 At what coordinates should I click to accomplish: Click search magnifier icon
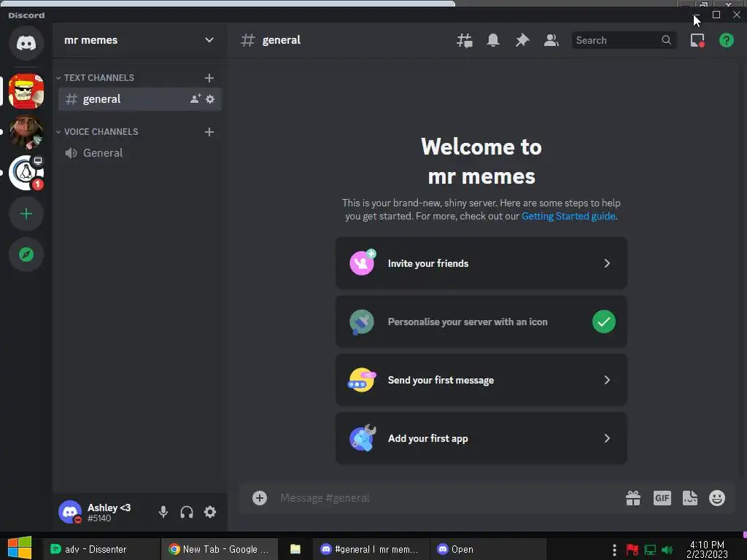coord(667,41)
